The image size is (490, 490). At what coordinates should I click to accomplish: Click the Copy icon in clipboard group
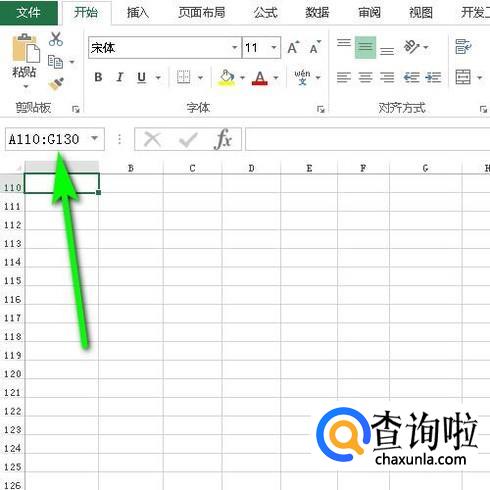(x=55, y=62)
